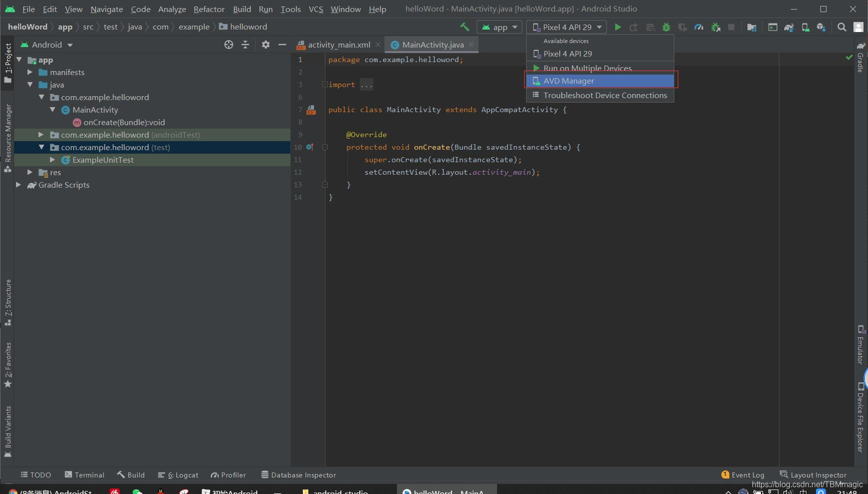Click the Run with Coverage icon
The width and height of the screenshot is (868, 494).
pos(682,27)
